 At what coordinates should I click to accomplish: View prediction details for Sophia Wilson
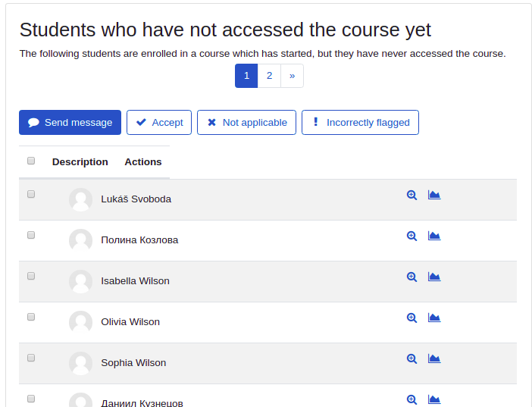pos(412,358)
